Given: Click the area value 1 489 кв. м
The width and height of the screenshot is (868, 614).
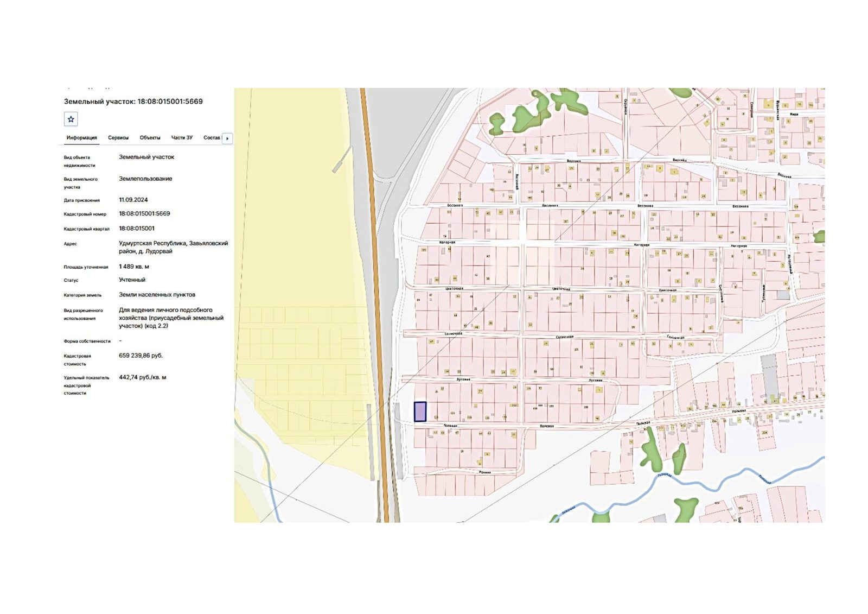Looking at the screenshot, I should (x=134, y=267).
